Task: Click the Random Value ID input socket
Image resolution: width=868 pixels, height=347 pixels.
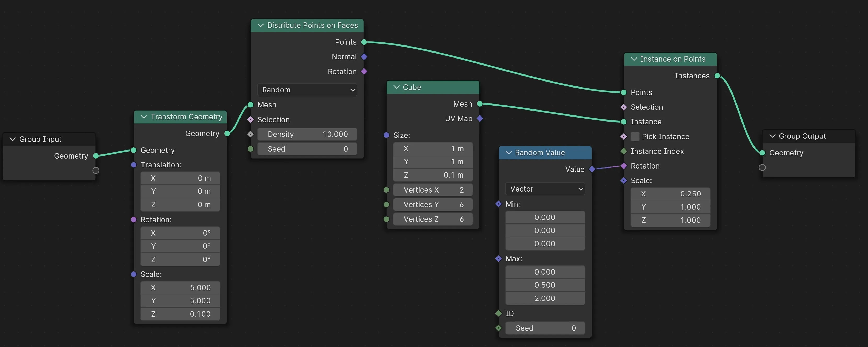Action: pyautogui.click(x=498, y=313)
